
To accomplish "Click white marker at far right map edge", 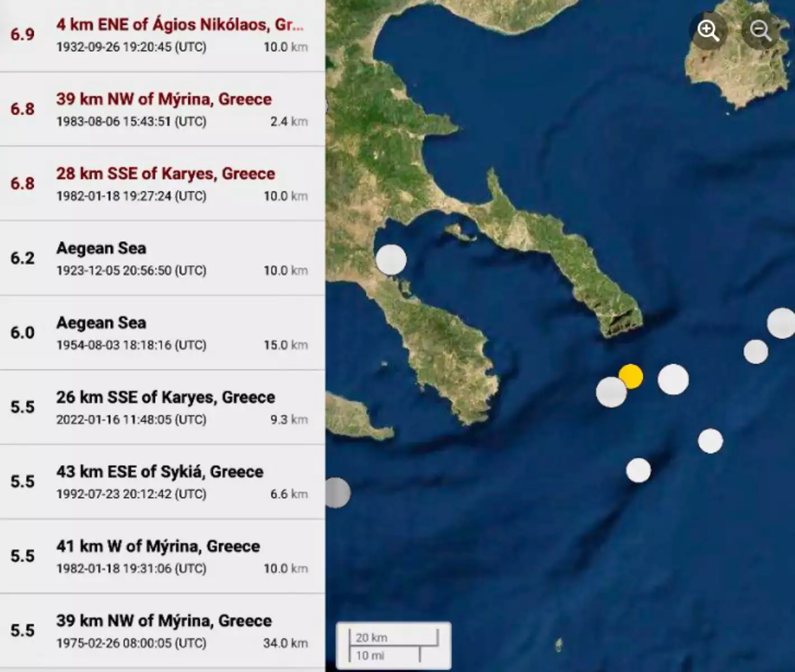I will coord(782,323).
